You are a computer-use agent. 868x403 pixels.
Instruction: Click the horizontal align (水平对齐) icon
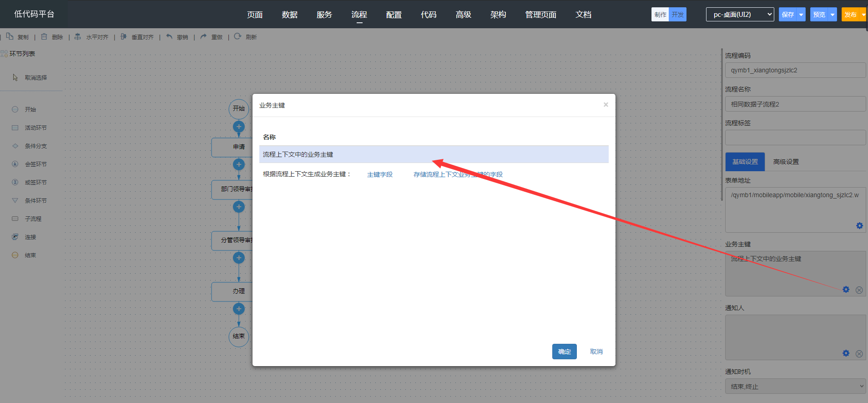(78, 36)
